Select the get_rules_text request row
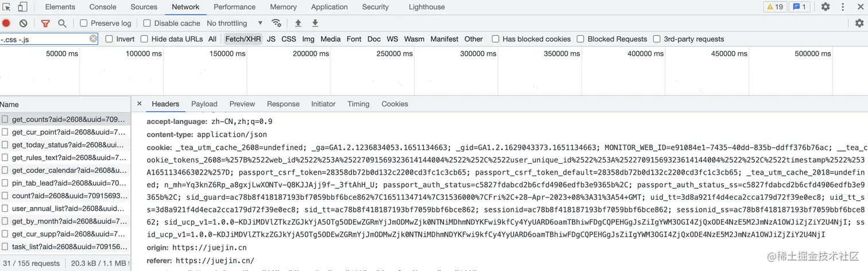This screenshot has width=868, height=271. click(65, 157)
